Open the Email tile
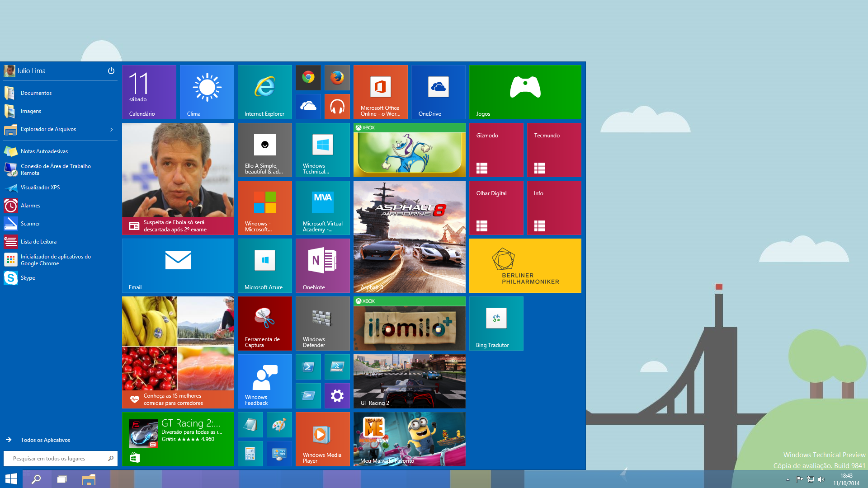The image size is (868, 488). [178, 266]
